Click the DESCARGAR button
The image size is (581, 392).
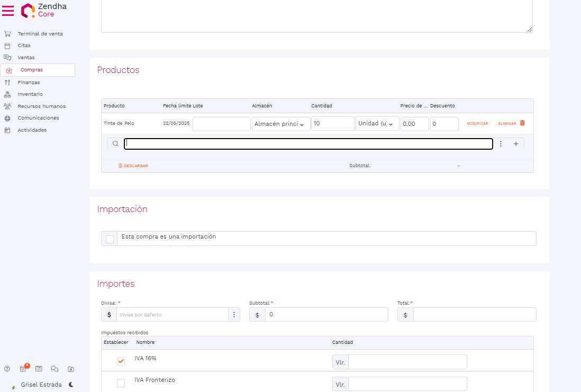[x=133, y=166]
